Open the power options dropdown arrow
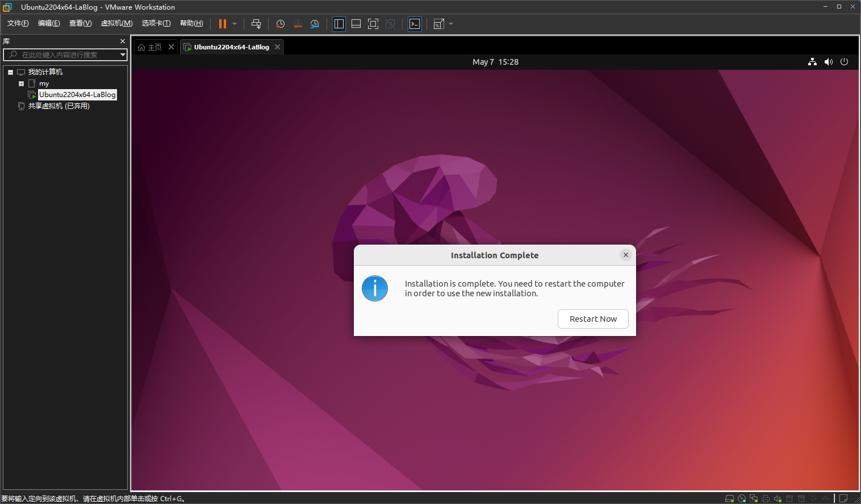The image size is (861, 504). (235, 24)
